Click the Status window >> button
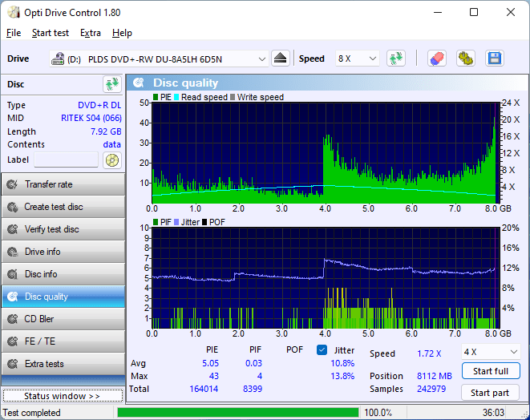This screenshot has height=420, width=530. (62, 396)
